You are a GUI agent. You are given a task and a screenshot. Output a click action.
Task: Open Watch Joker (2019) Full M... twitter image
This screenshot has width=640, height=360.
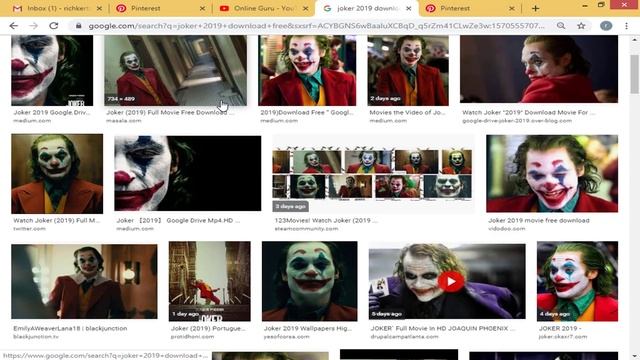coord(57,173)
